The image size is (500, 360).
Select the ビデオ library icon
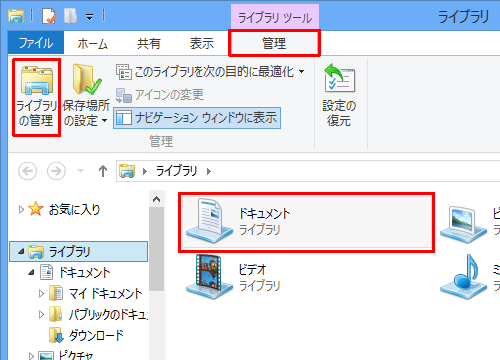(x=209, y=278)
